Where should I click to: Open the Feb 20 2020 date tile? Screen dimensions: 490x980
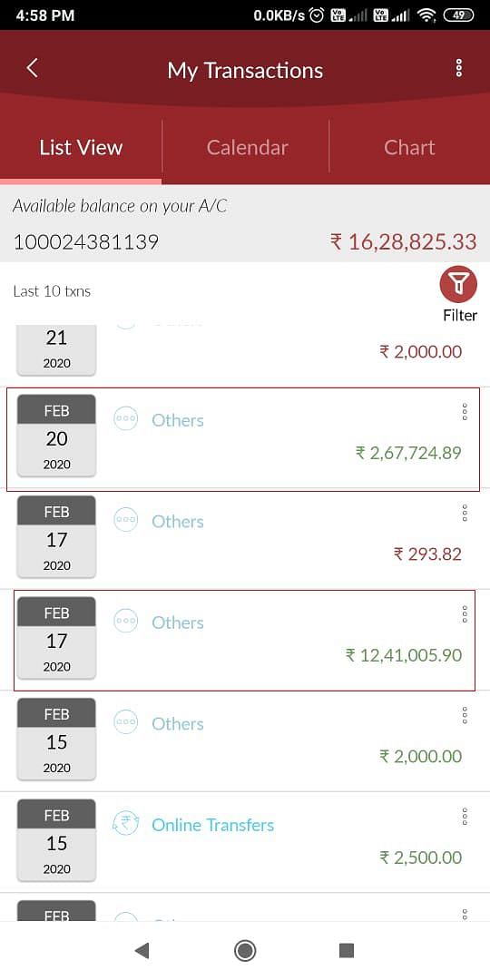(x=56, y=435)
